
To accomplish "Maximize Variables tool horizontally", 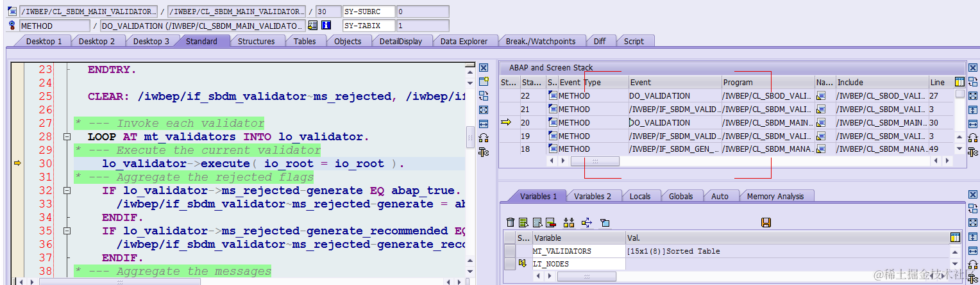I will [x=973, y=250].
